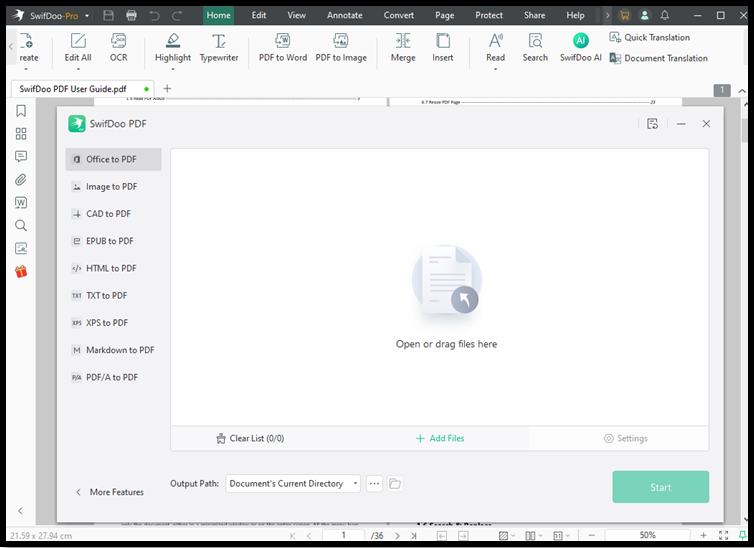This screenshot has height=548, width=754.
Task: Open the user account icon
Action: click(644, 15)
